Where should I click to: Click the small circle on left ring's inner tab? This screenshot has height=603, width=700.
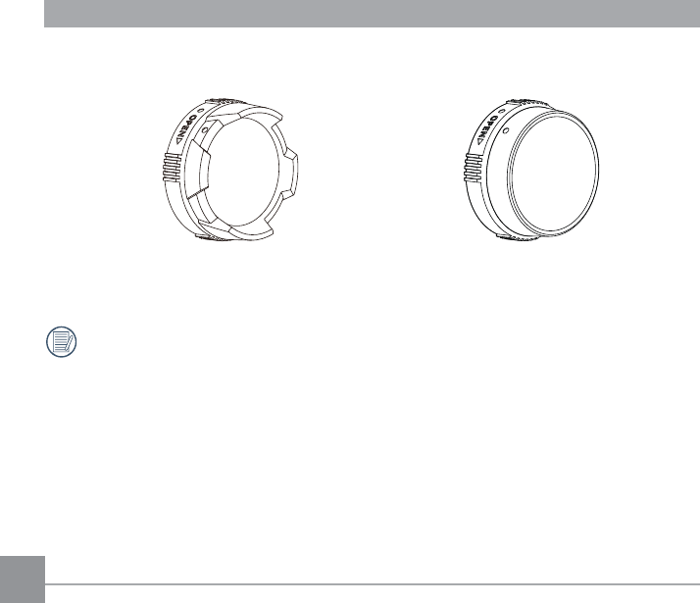pos(205,130)
